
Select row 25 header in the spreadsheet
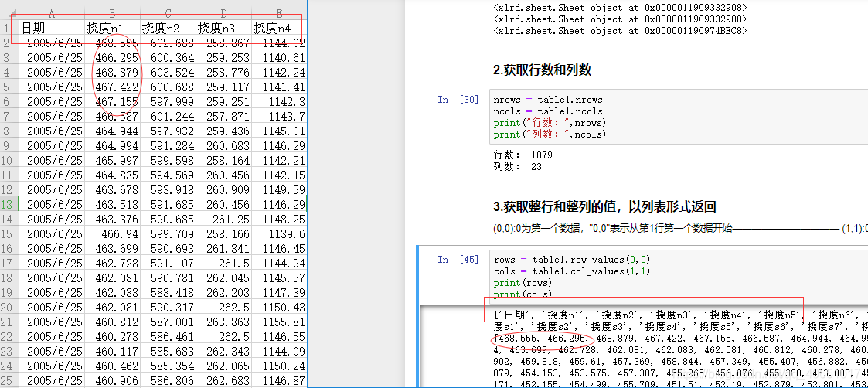[9, 381]
